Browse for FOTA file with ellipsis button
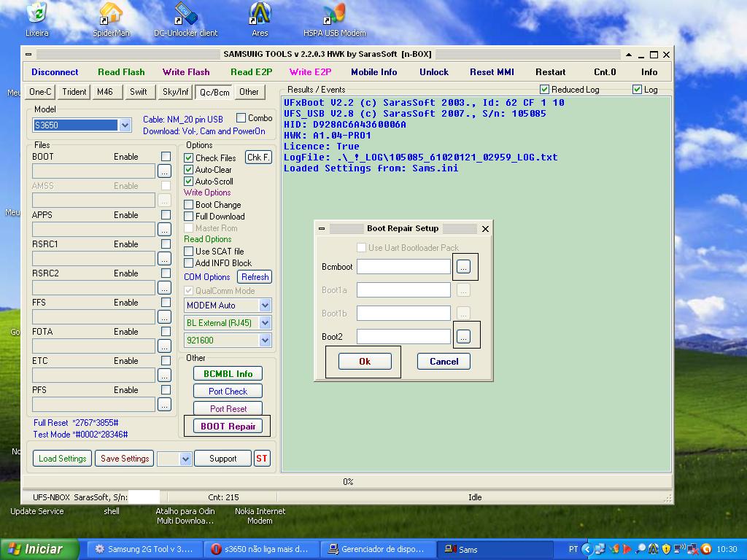Viewport: 747px width, 560px height. 164,346
